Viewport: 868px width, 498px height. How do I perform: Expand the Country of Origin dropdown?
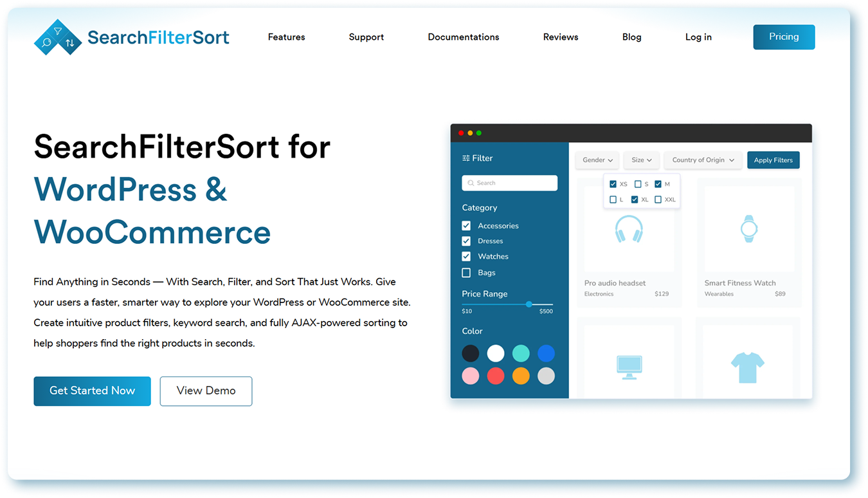[x=703, y=160]
